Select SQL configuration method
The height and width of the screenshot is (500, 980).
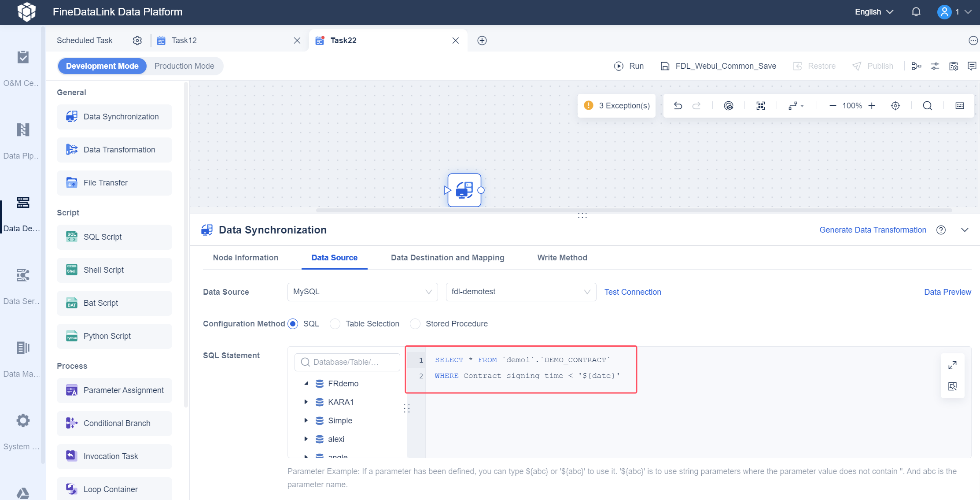[293, 324]
